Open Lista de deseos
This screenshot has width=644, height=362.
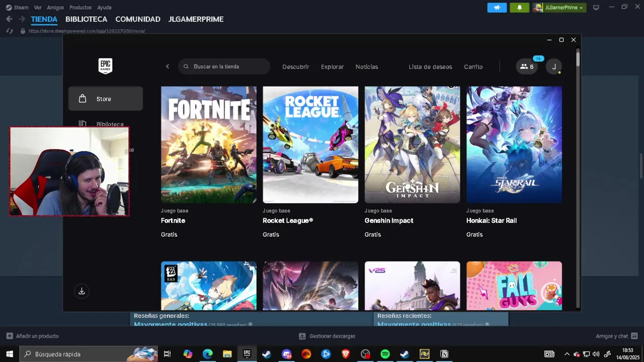(x=430, y=66)
